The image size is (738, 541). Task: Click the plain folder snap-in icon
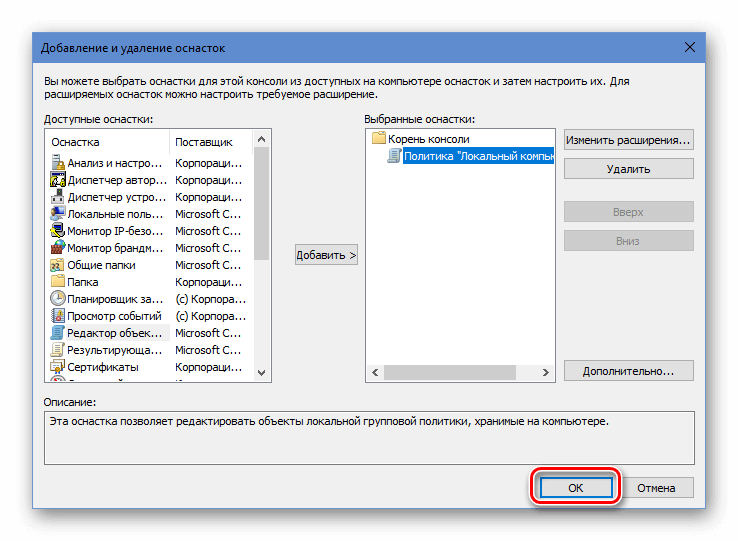click(x=57, y=282)
